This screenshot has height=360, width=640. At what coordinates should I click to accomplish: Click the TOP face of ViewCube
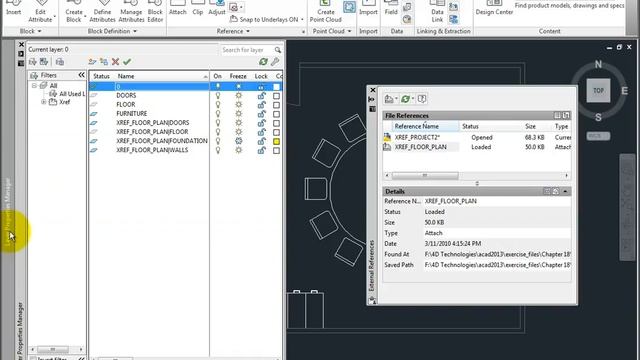[x=598, y=91]
